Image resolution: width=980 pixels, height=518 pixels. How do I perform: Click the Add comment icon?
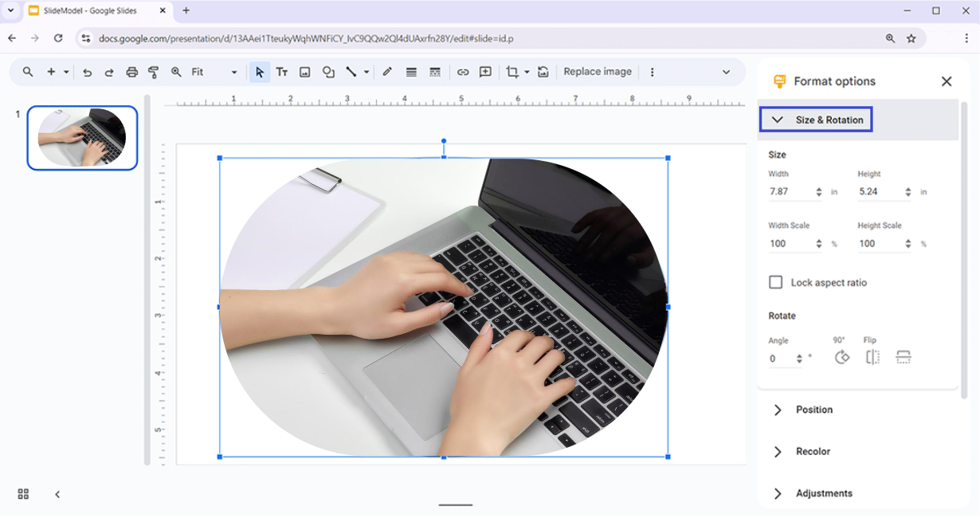tap(485, 72)
